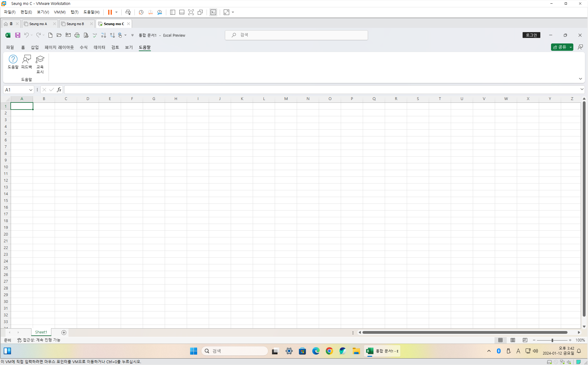588x365 pixels.
Task: Click the Quick Print icon
Action: click(77, 35)
